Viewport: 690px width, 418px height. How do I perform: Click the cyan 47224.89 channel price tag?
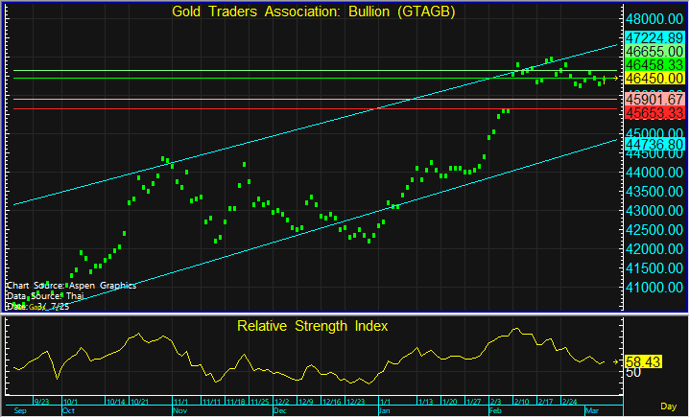tap(655, 35)
